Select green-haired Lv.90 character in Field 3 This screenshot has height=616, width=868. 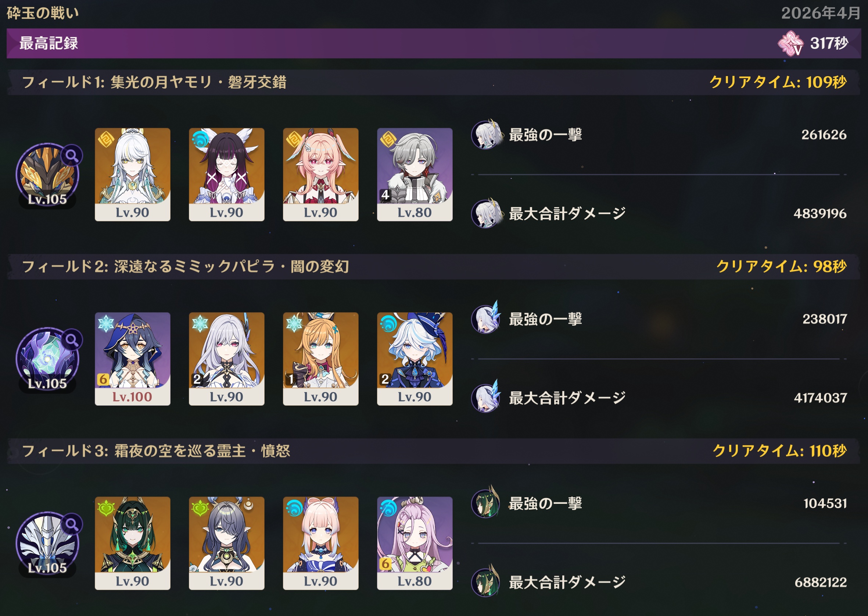[x=132, y=543]
